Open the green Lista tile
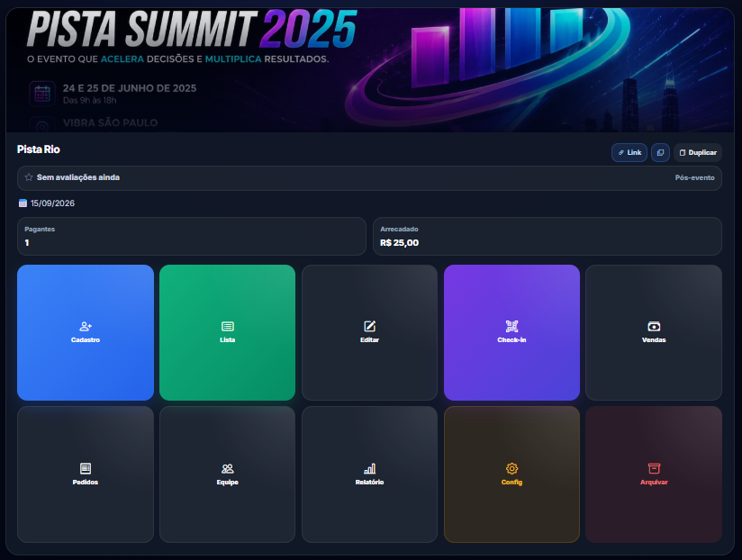 227,332
